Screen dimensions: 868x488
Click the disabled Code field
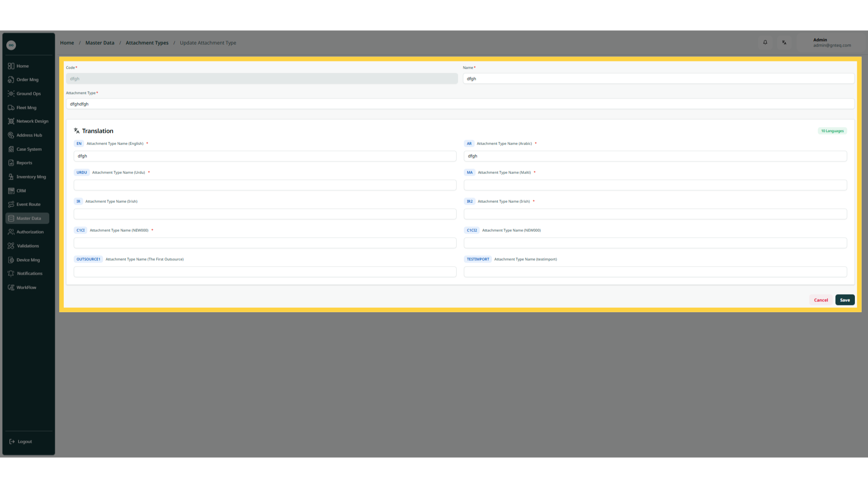click(x=262, y=79)
